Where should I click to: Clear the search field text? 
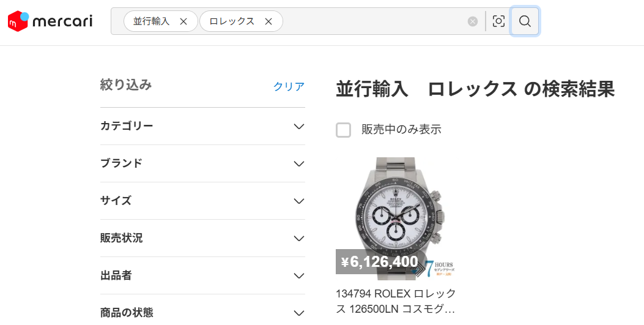(x=473, y=21)
